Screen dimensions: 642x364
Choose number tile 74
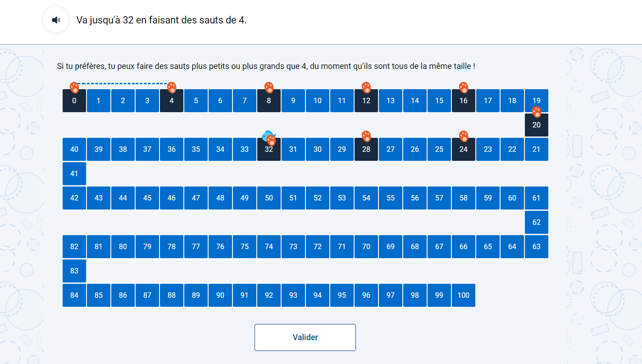point(269,246)
